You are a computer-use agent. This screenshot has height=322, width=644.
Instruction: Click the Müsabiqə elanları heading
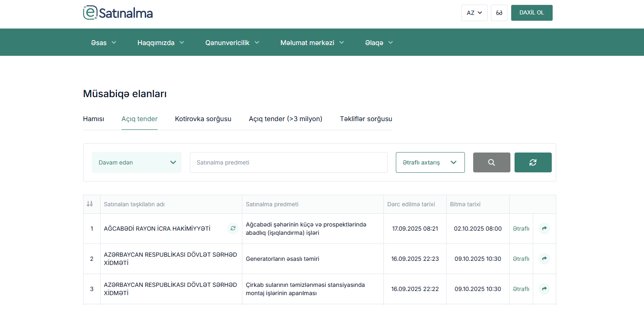pyautogui.click(x=125, y=94)
